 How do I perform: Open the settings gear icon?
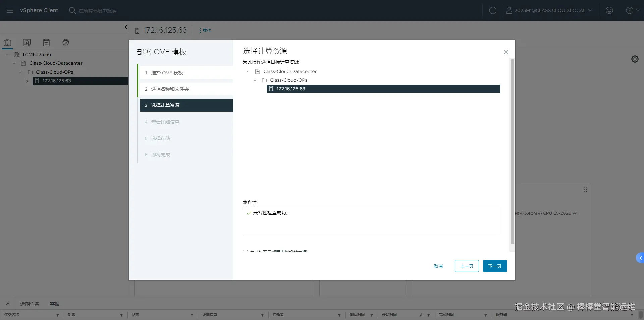coord(635,59)
